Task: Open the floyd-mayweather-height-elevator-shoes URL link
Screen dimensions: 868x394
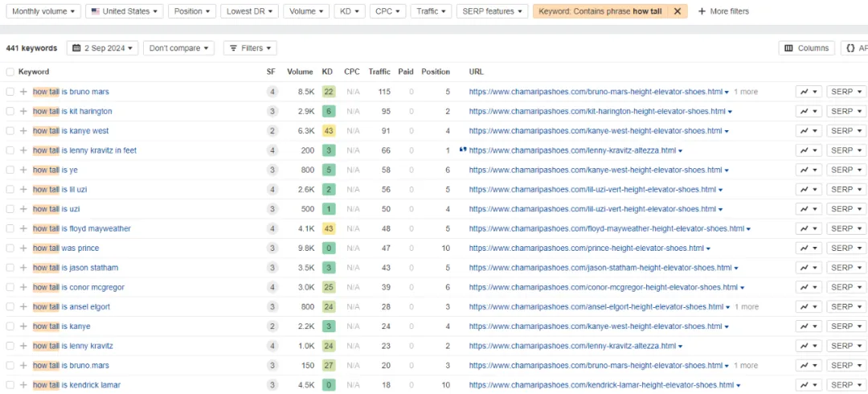Action: [606, 228]
